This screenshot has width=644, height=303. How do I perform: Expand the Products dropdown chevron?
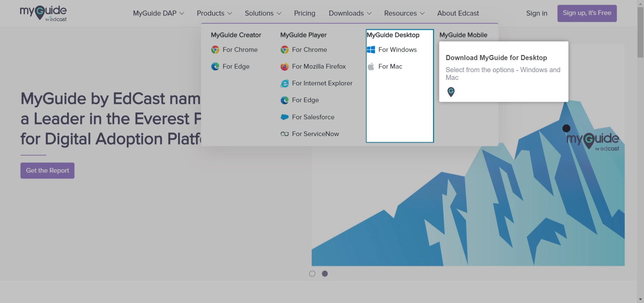click(230, 13)
